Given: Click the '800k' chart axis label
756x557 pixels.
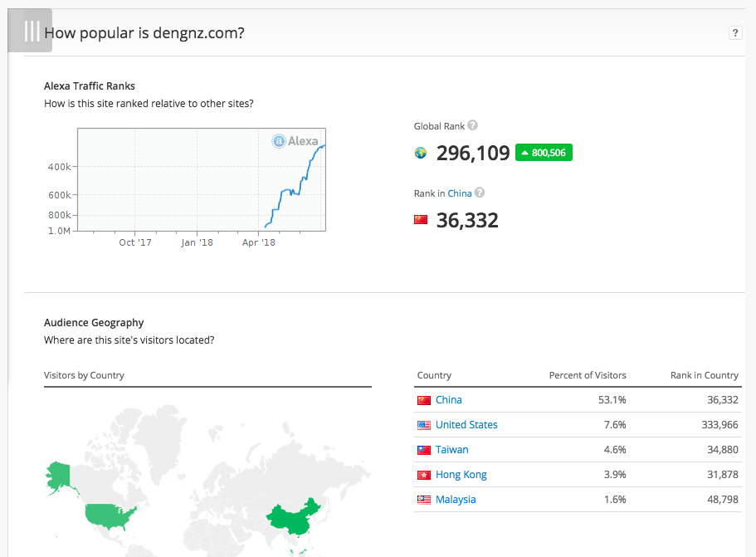Looking at the screenshot, I should pyautogui.click(x=59, y=215).
